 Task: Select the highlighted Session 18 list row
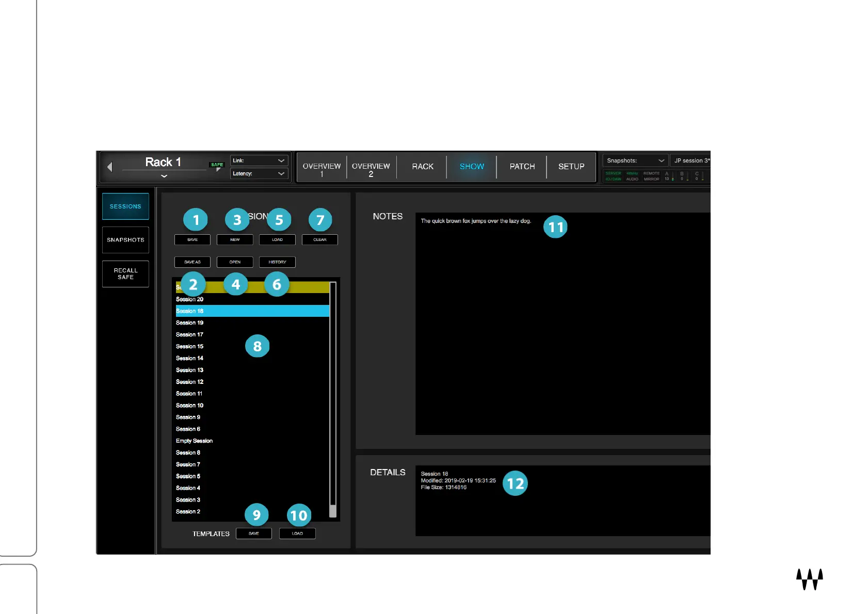[x=252, y=311]
